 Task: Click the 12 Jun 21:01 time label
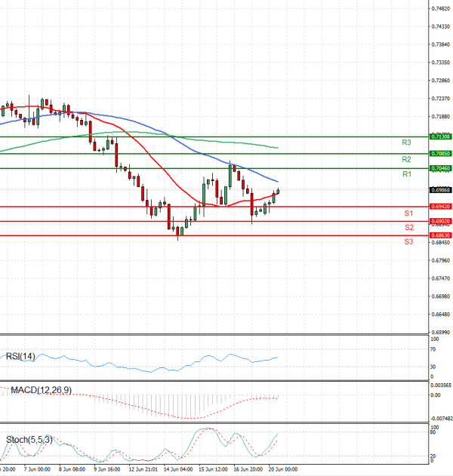pyautogui.click(x=143, y=469)
